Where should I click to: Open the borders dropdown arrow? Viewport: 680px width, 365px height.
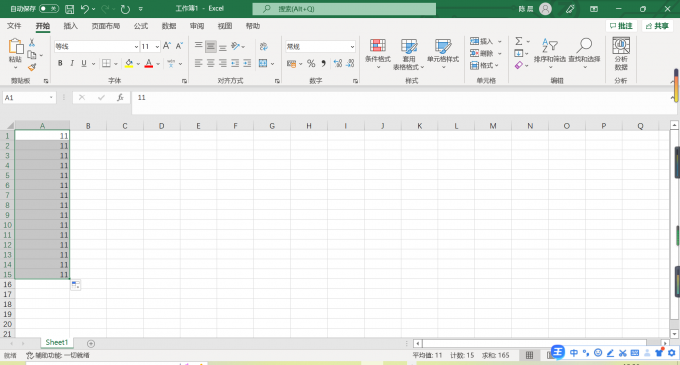tap(116, 64)
